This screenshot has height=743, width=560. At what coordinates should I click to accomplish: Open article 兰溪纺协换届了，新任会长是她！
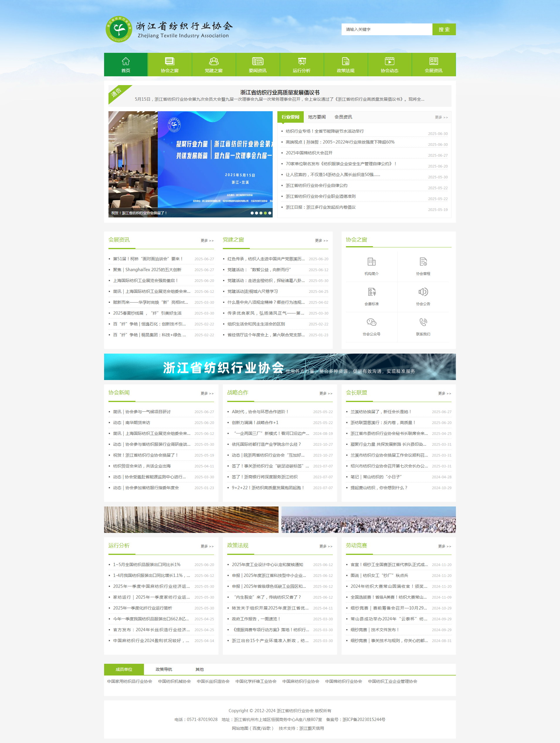381,411
